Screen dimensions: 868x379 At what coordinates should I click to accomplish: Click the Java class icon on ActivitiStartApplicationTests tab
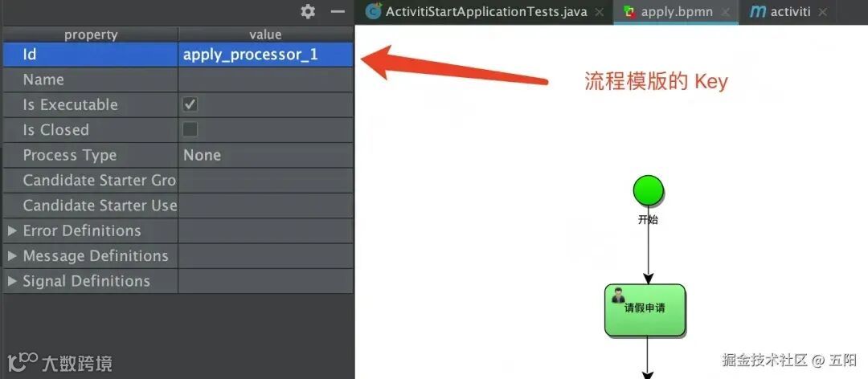coord(374,11)
